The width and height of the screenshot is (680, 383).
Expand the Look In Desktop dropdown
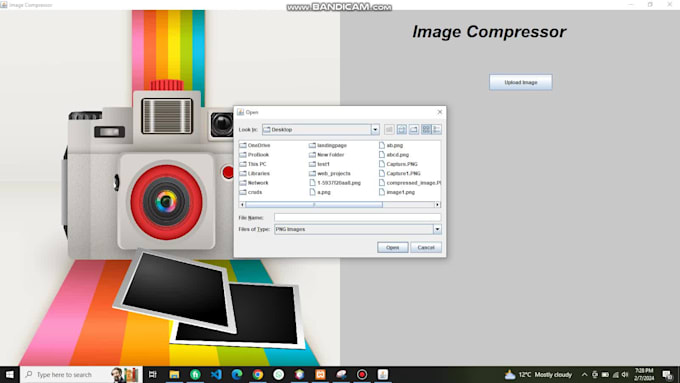click(375, 130)
